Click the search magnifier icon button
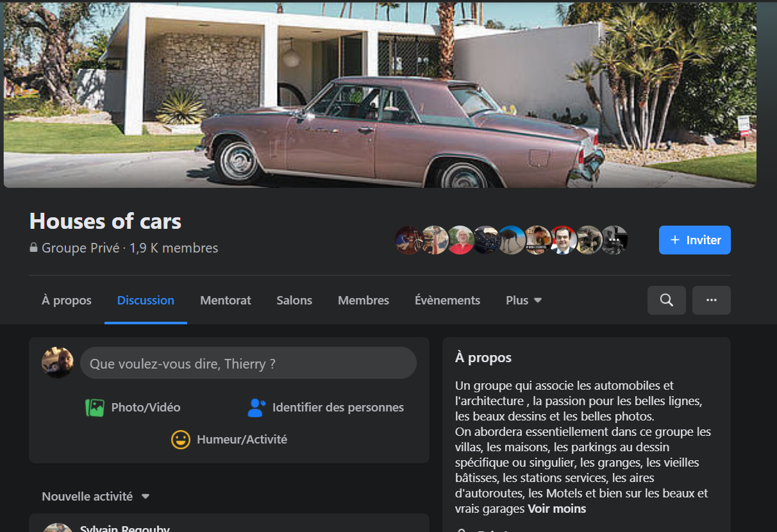Screen dimensions: 777x532 [667, 300]
